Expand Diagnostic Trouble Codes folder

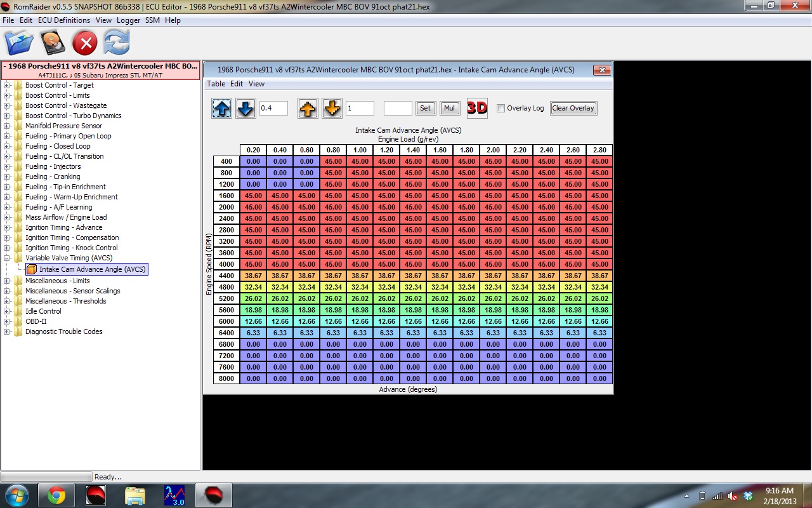[x=7, y=331]
